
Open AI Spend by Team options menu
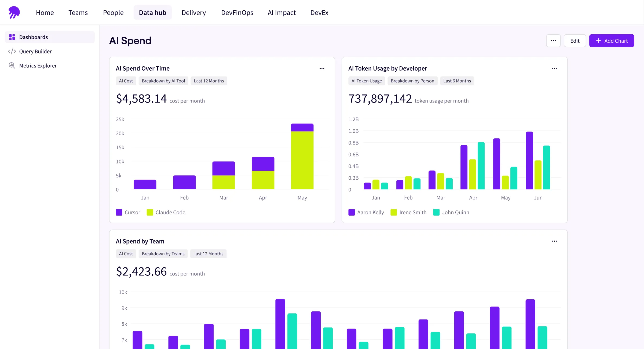click(x=554, y=241)
